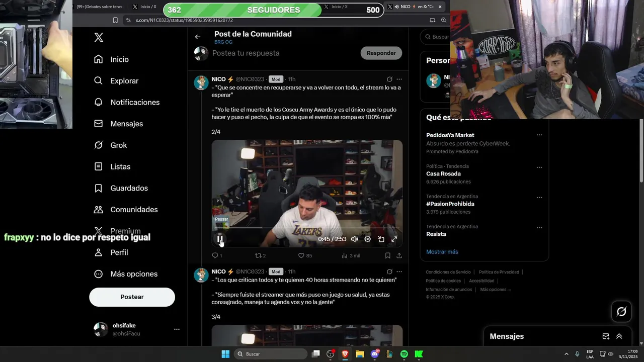Click the Grok icon on the 3/4 post
644x362 pixels.
point(389,271)
